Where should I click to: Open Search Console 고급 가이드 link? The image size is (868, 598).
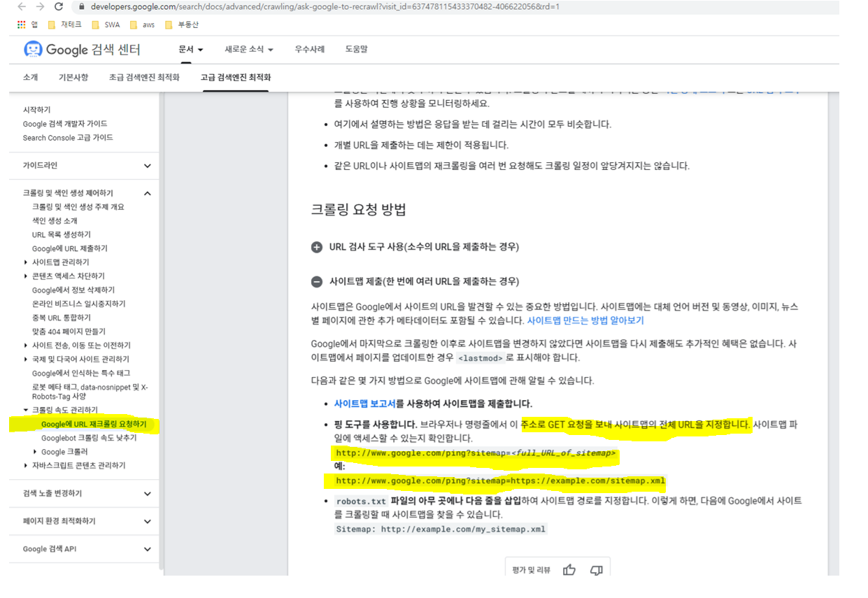click(68, 138)
